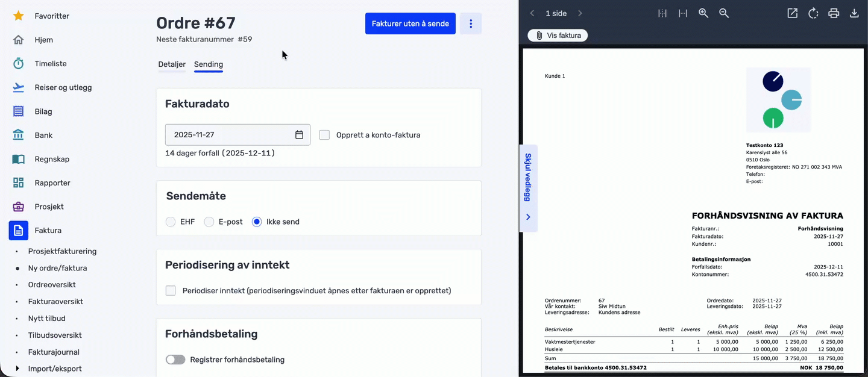Zoom in on the invoice preview
The image size is (868, 377).
click(703, 13)
